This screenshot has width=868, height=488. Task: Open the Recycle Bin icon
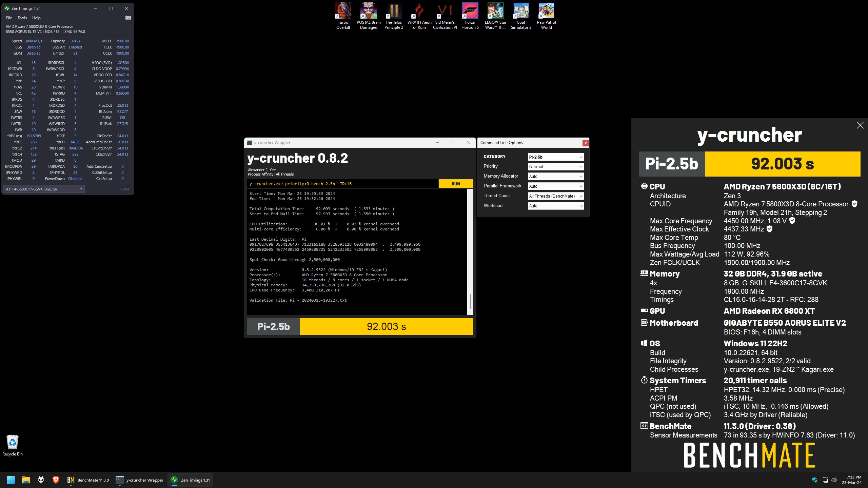tap(13, 445)
